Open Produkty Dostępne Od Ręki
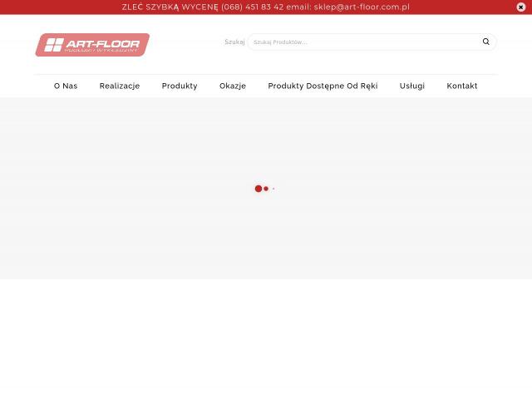 (323, 86)
